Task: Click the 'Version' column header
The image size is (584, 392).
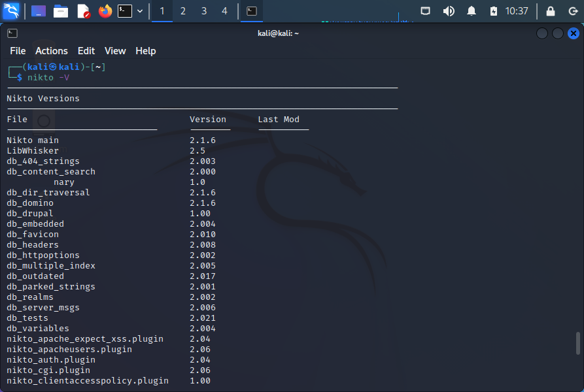Action: [x=208, y=120]
